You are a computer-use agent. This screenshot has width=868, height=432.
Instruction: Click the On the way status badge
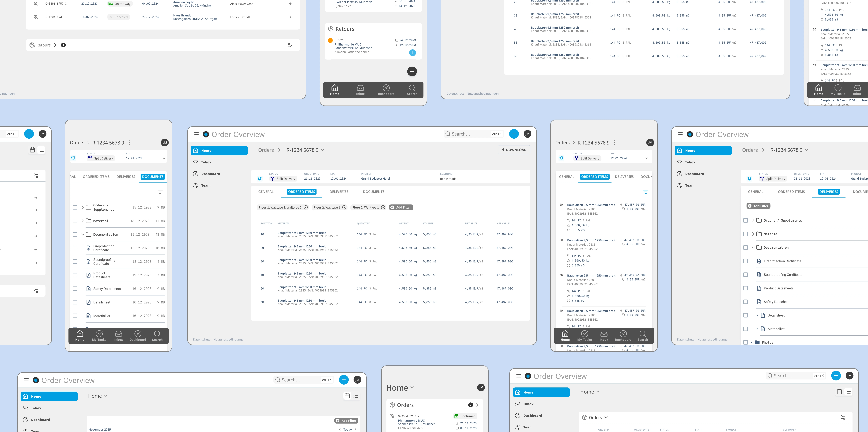tap(120, 4)
